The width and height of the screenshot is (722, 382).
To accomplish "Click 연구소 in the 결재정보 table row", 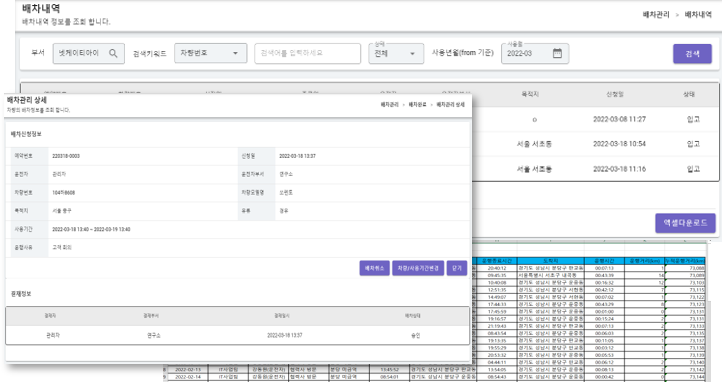I will (x=153, y=336).
